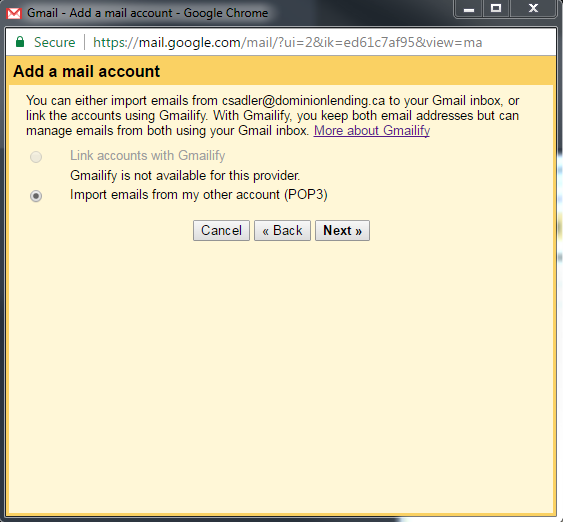Proceed with the Next » button
Viewport: 563px width, 522px height.
coord(342,230)
